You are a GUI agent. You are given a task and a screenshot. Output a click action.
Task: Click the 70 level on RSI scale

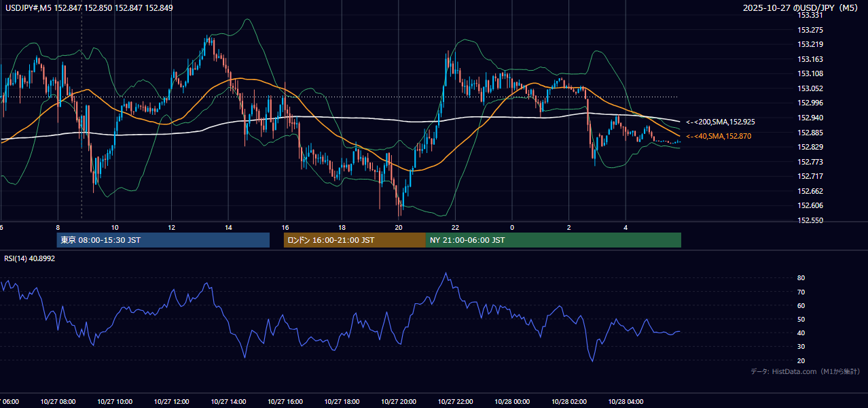801,292
